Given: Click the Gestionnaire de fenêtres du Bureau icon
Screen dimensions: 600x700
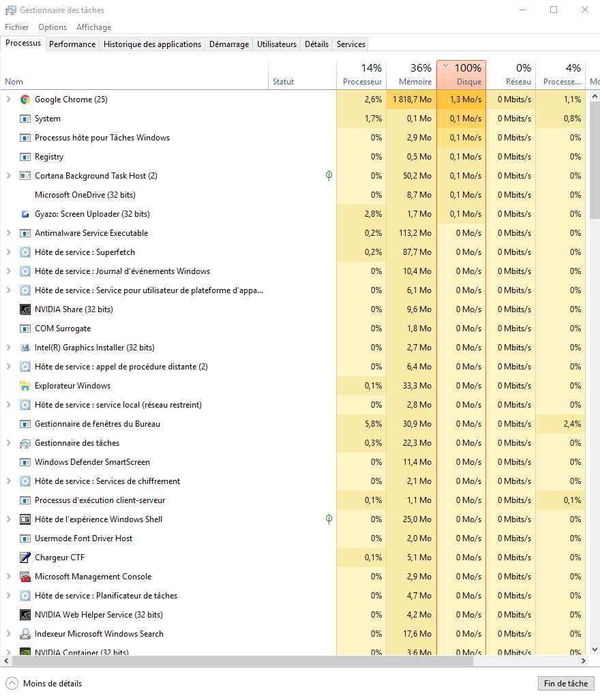Looking at the screenshot, I should pos(25,424).
